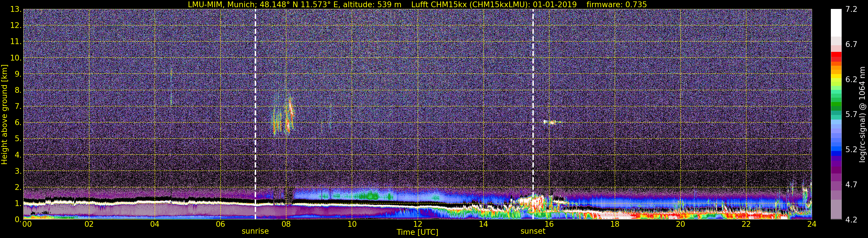Click the time tick label '22'
Screen dimensions: 868x238
click(x=746, y=224)
